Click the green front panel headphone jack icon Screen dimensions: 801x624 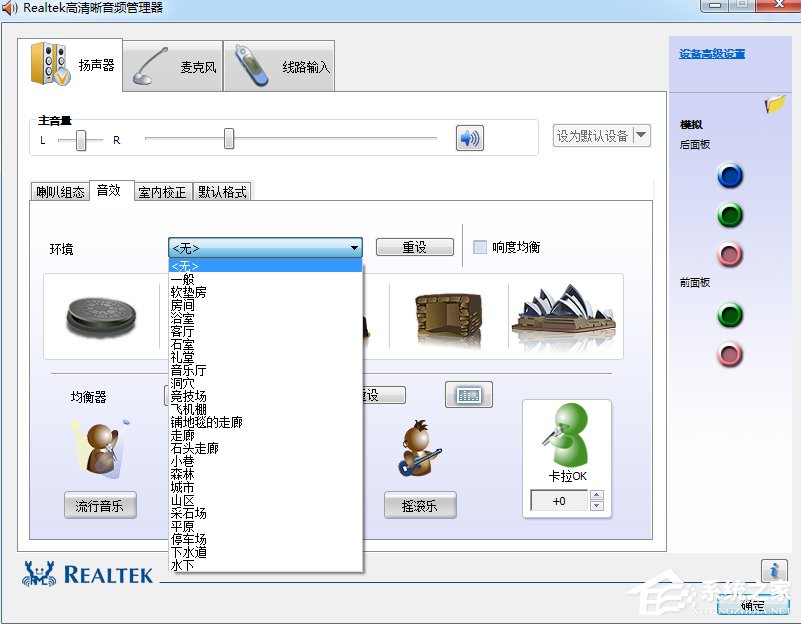(730, 315)
